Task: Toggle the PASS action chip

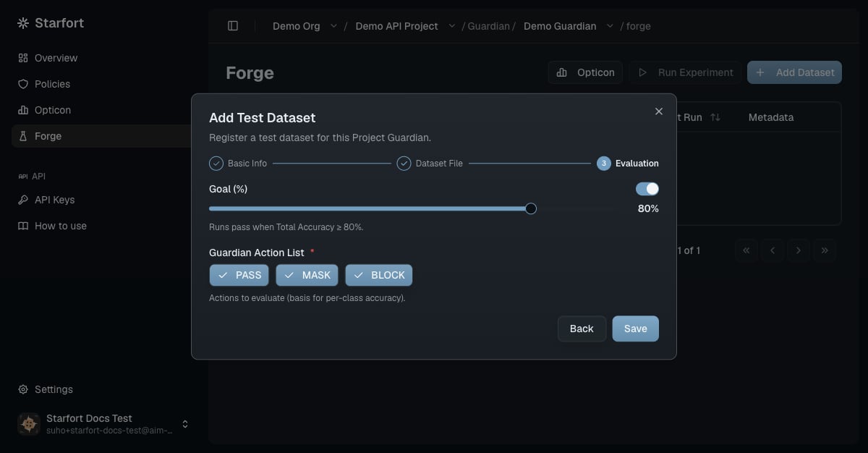Action: 239,275
